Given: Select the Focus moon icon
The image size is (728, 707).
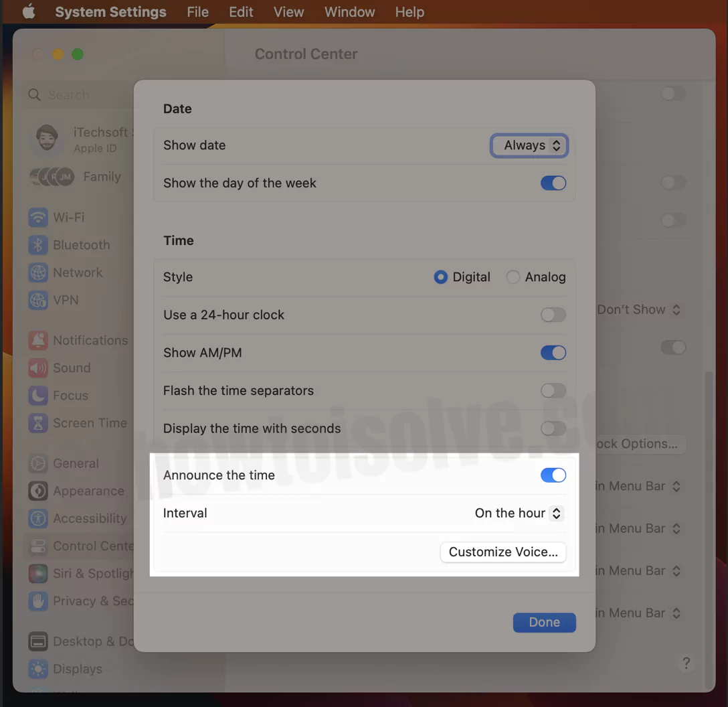Looking at the screenshot, I should click(38, 395).
